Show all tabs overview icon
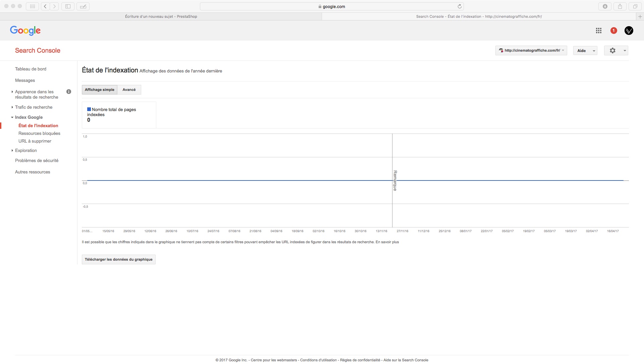Image resolution: width=644 pixels, height=364 pixels. coord(635,6)
